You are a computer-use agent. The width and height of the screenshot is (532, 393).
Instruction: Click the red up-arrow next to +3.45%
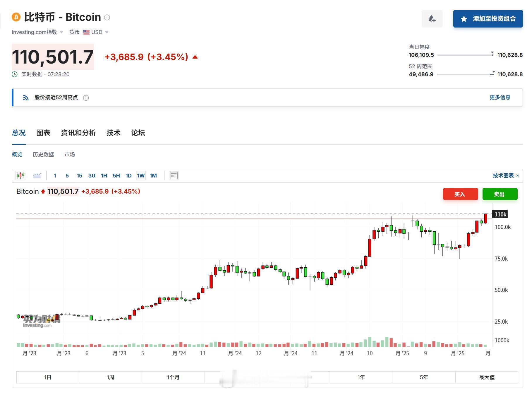(x=195, y=57)
